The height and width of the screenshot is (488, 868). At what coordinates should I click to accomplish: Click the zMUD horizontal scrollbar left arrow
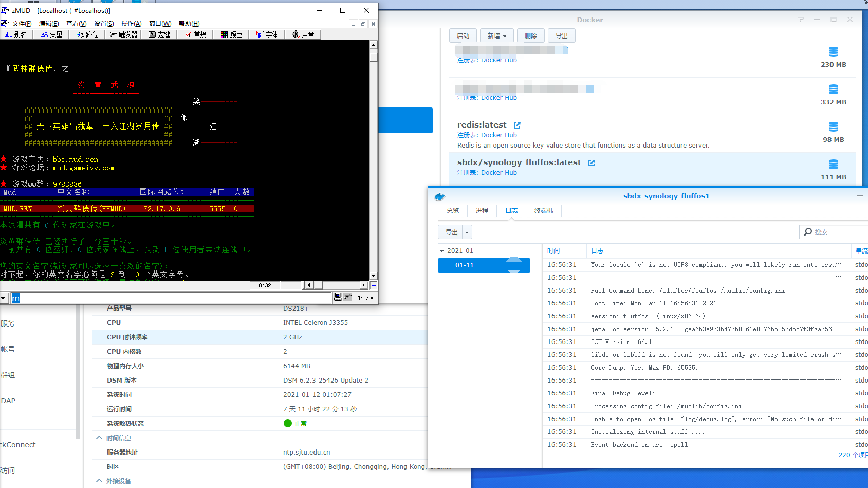pos(309,285)
